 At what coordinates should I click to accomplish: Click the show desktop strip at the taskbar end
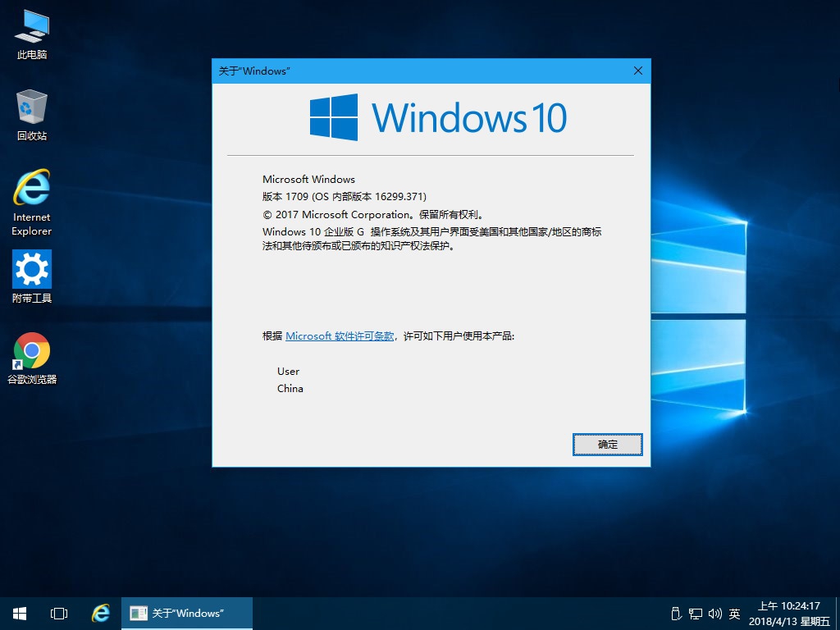[838, 614]
